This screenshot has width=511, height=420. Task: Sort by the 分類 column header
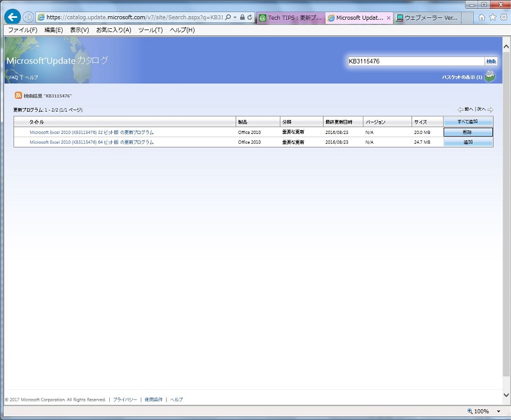tap(287, 122)
